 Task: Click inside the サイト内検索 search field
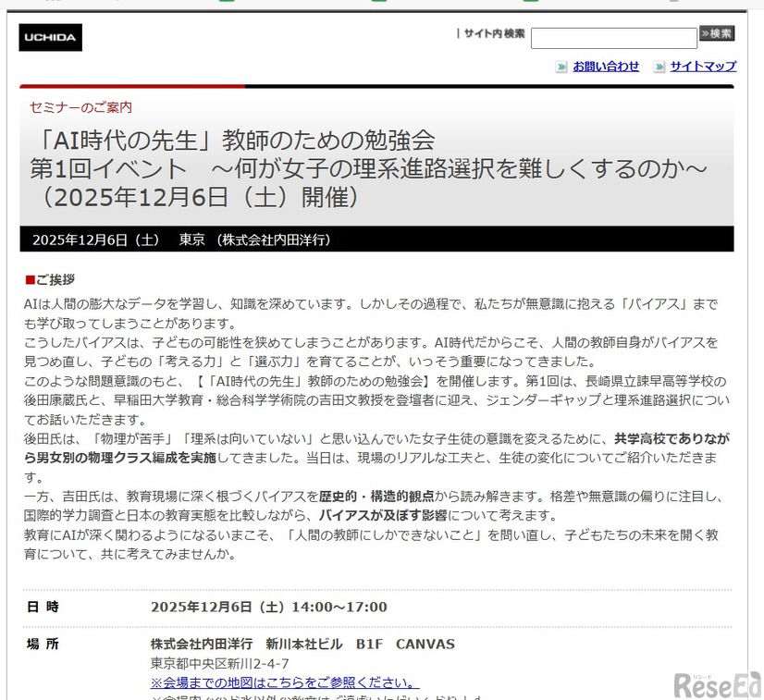[613, 37]
